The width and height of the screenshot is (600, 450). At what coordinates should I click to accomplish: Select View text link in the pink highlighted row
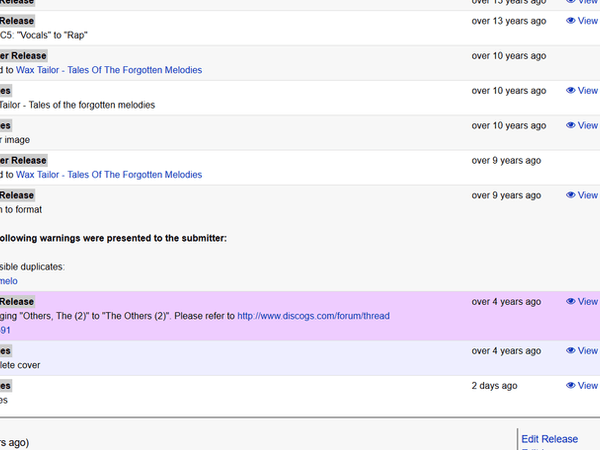[x=588, y=302]
